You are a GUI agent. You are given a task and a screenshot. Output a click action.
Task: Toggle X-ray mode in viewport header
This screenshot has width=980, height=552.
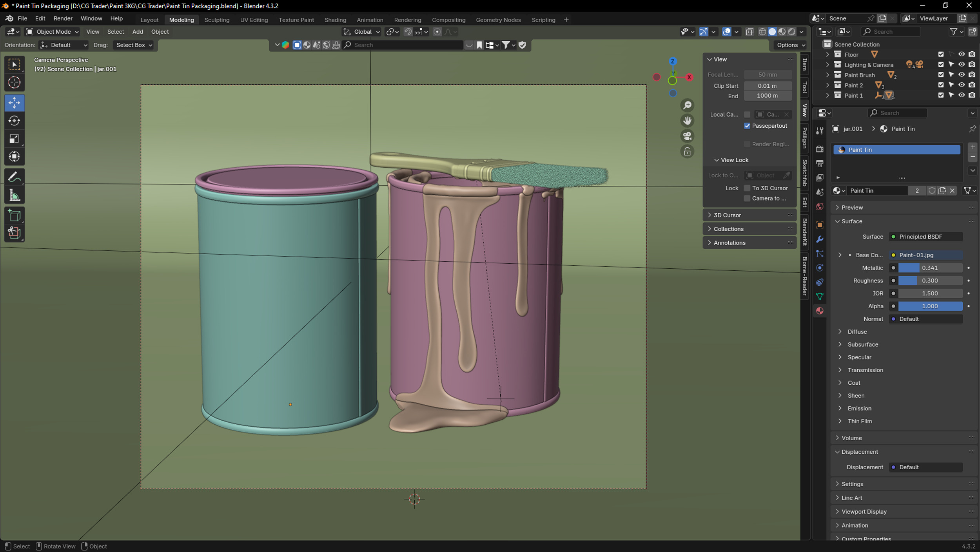click(x=749, y=32)
